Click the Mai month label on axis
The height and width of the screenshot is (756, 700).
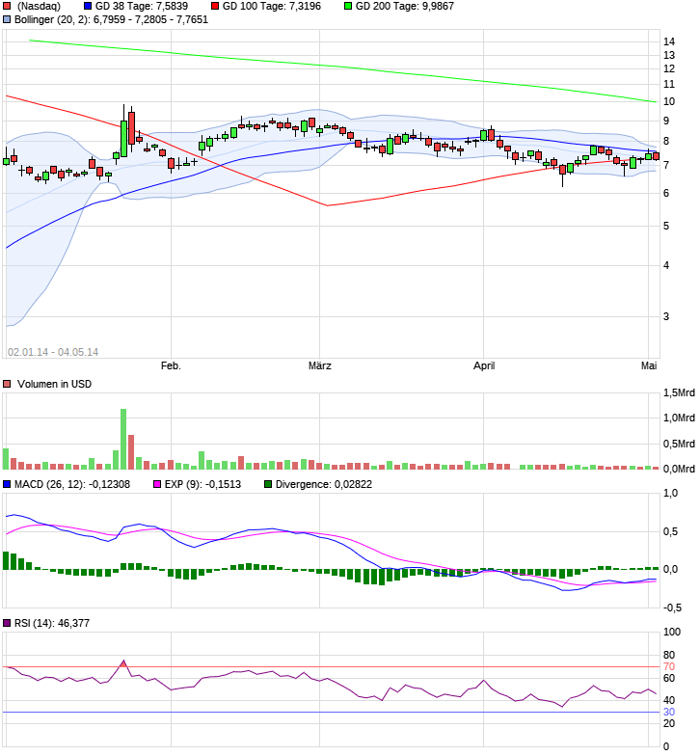click(x=649, y=366)
